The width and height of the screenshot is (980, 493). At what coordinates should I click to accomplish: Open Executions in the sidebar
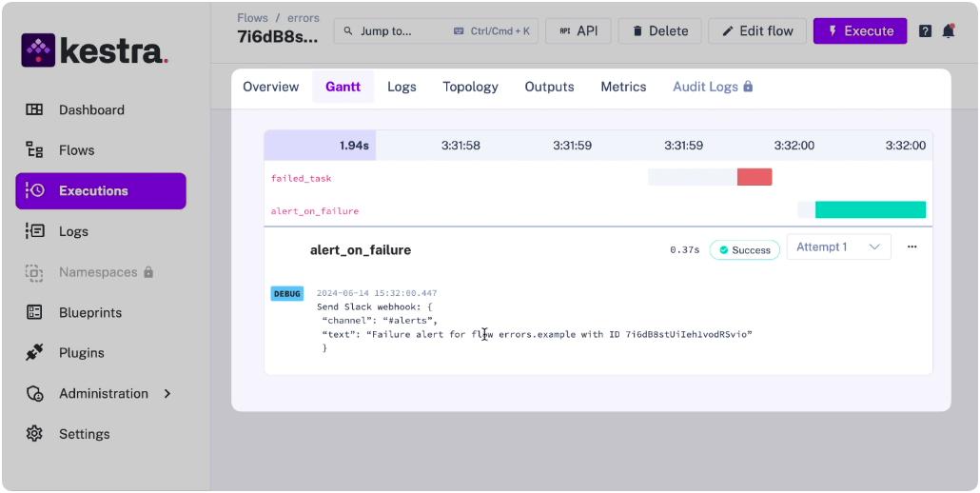(101, 190)
